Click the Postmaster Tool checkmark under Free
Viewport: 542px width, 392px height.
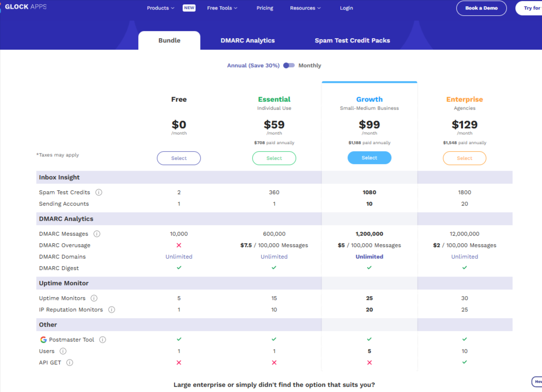(179, 339)
